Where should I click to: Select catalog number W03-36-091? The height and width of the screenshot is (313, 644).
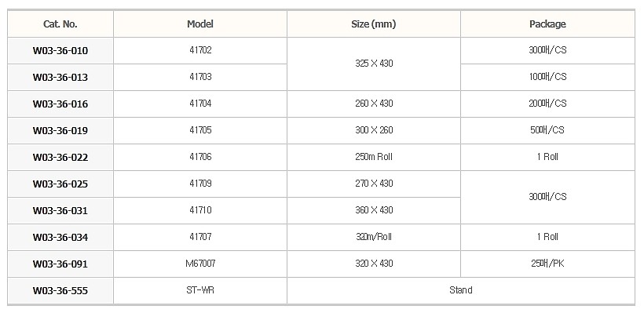60,264
